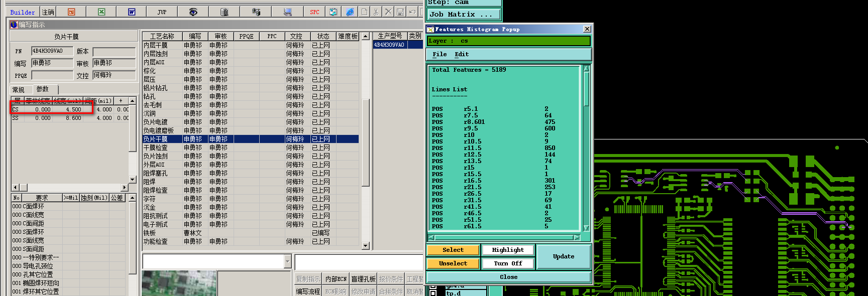Viewport: 868px width, 296px height.
Task: Click the PCB photo thumbnail
Action: [x=179, y=283]
